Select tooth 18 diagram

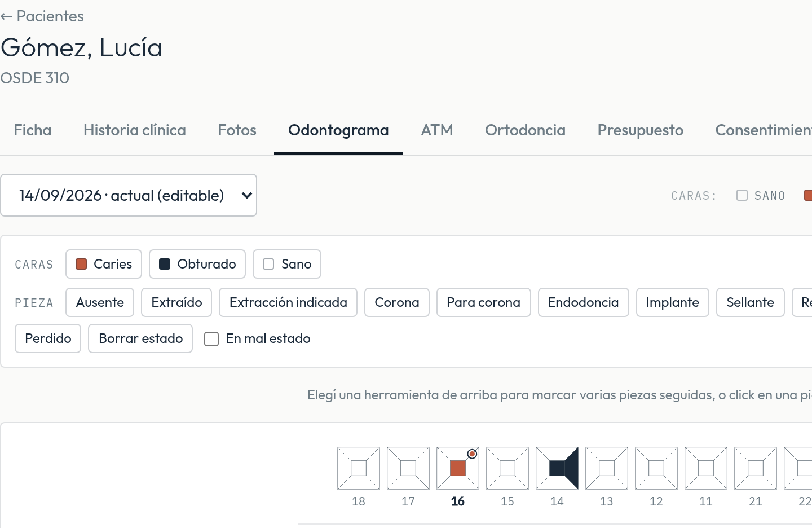[x=359, y=468]
